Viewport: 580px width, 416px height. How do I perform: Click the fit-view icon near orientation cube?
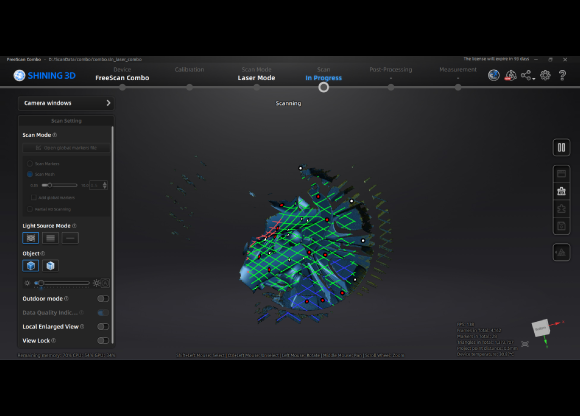525,344
